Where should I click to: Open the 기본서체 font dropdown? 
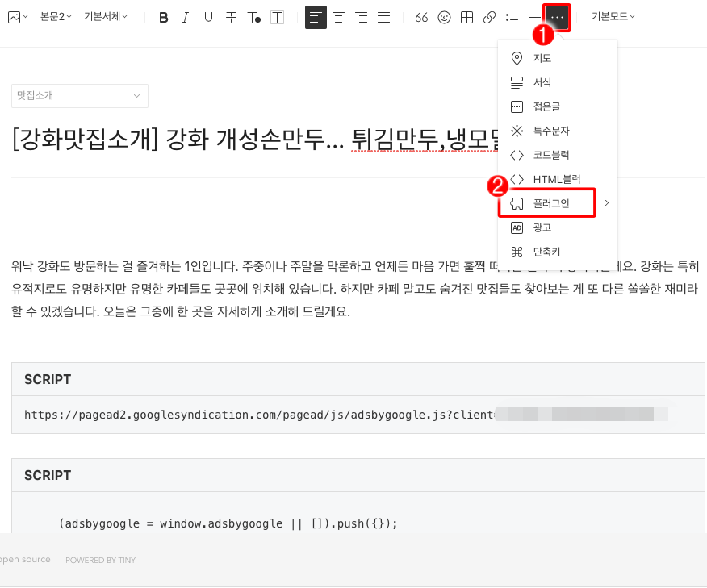(x=105, y=16)
